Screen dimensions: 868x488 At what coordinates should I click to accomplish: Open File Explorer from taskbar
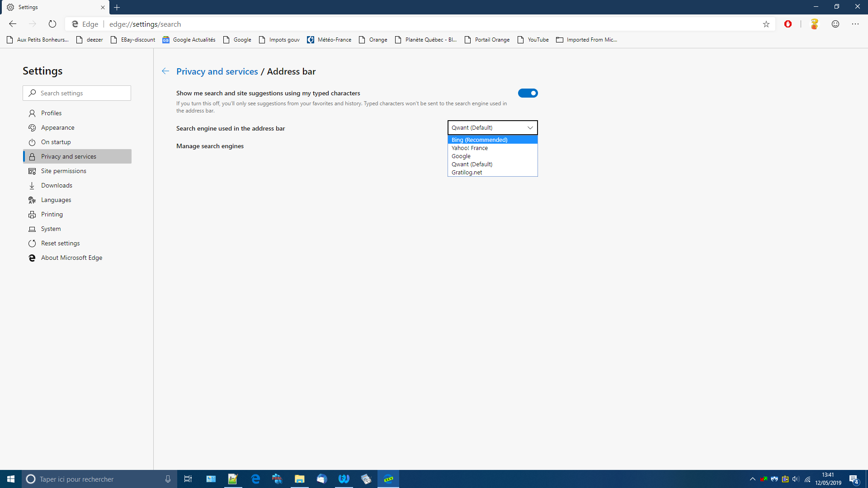click(x=299, y=479)
